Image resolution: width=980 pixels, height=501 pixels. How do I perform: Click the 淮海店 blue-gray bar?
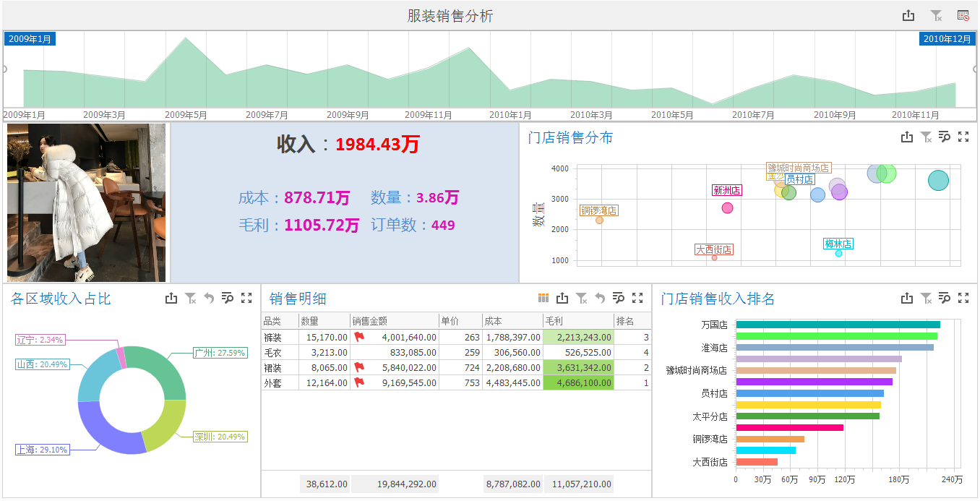point(835,348)
